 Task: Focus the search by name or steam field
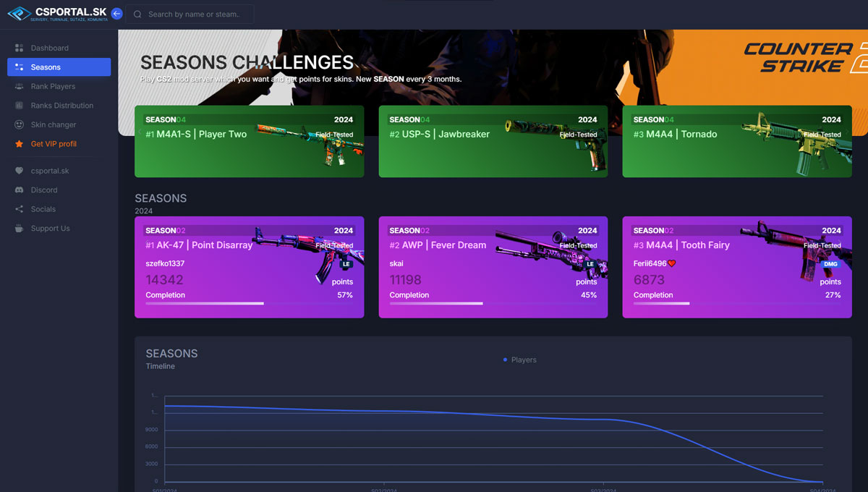[x=192, y=14]
